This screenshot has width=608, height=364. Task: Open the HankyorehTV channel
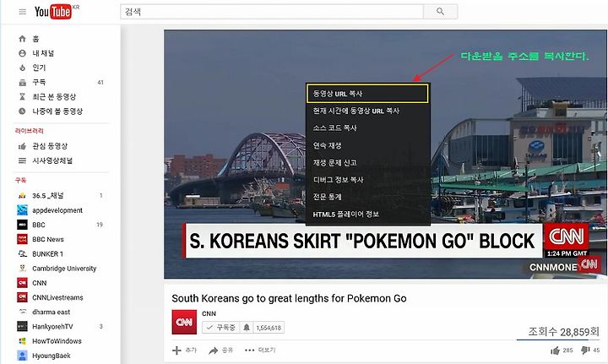point(52,326)
